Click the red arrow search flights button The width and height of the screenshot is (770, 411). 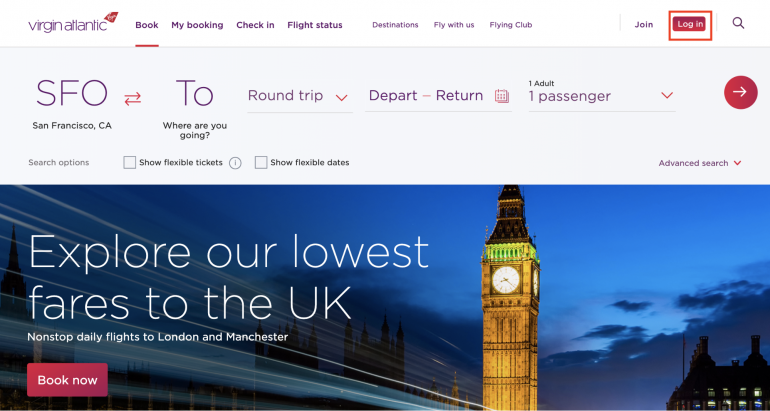[741, 92]
